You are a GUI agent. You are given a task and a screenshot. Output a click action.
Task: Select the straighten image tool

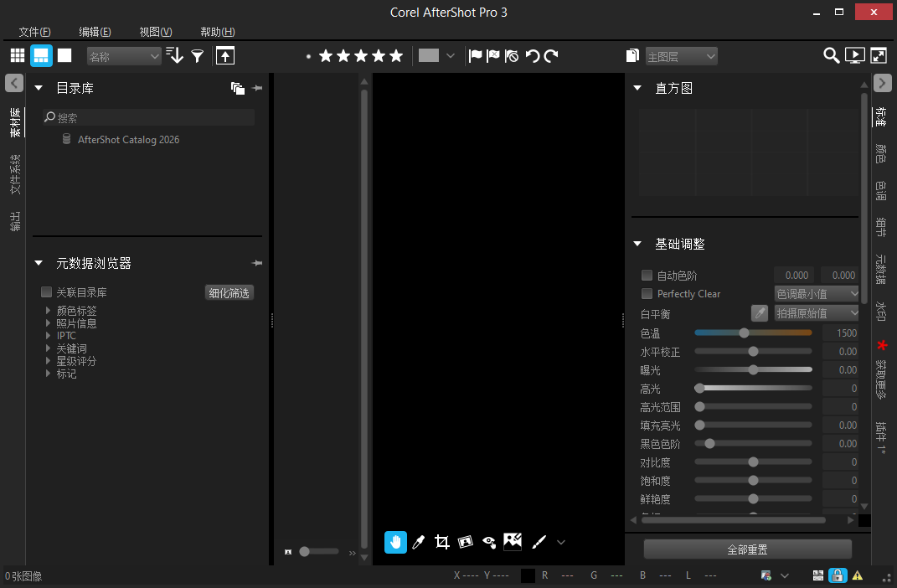(465, 542)
